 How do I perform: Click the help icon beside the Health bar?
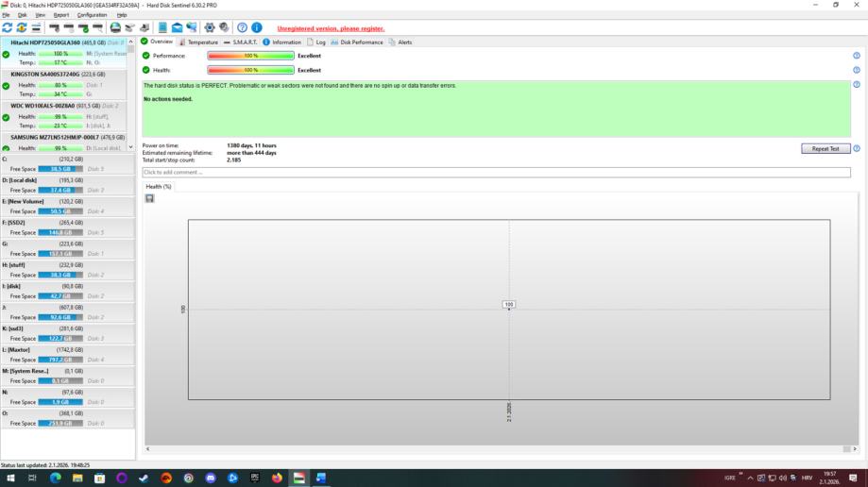(x=857, y=70)
